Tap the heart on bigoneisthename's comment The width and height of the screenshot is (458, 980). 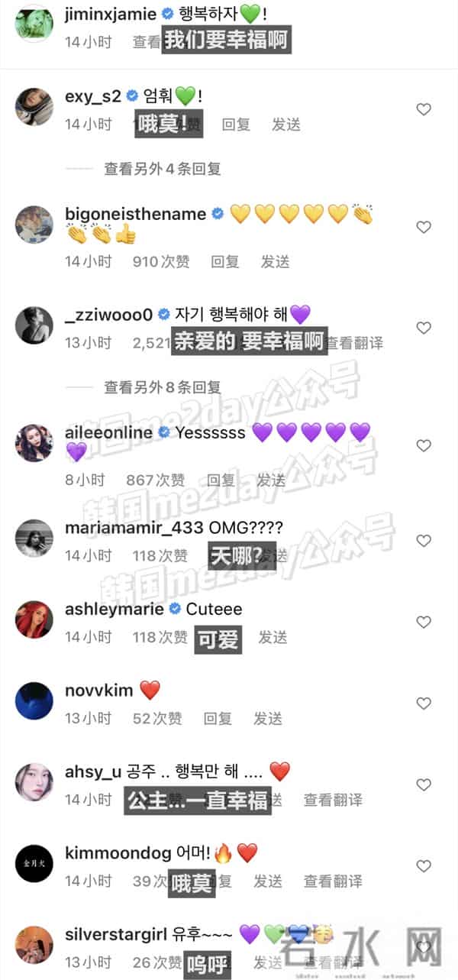click(x=424, y=227)
